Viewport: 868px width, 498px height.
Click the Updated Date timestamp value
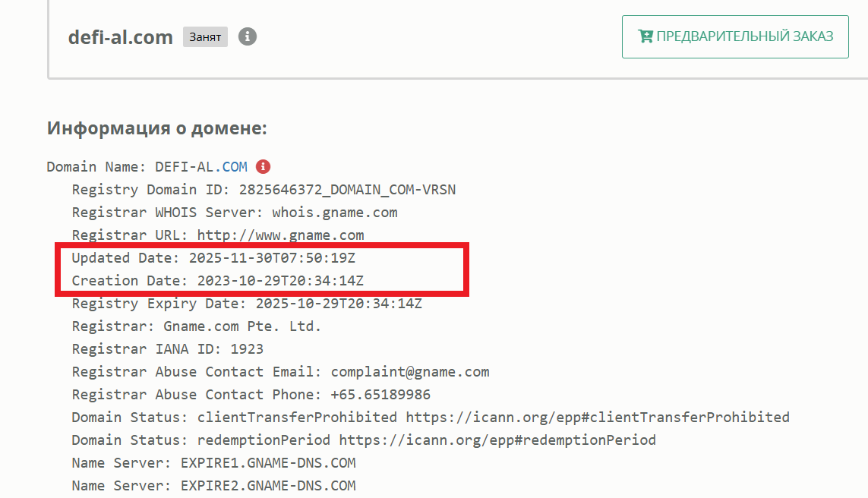coord(272,258)
